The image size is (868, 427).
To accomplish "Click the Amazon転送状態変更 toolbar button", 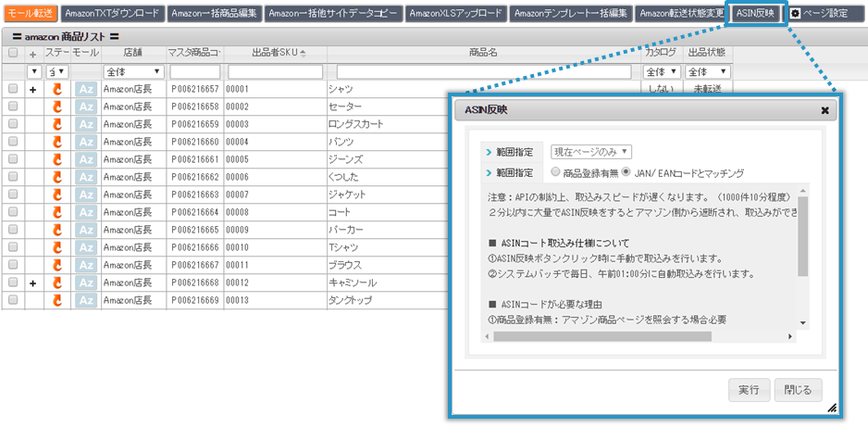I will 681,13.
